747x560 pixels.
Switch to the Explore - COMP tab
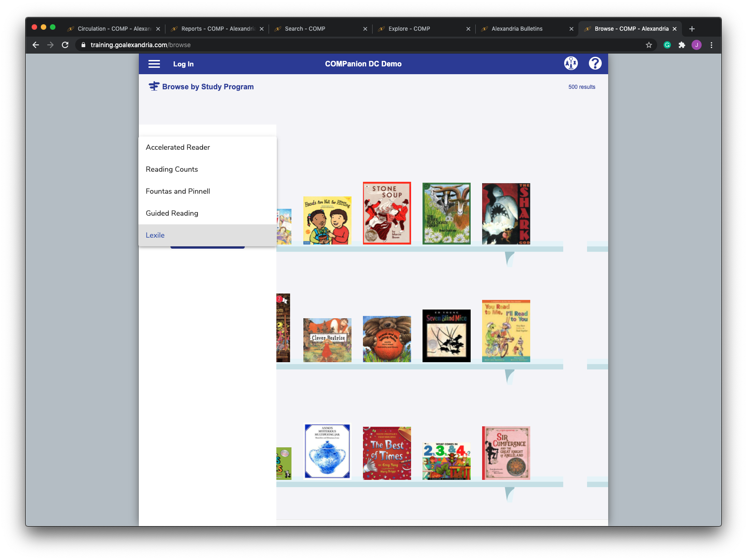tap(424, 28)
